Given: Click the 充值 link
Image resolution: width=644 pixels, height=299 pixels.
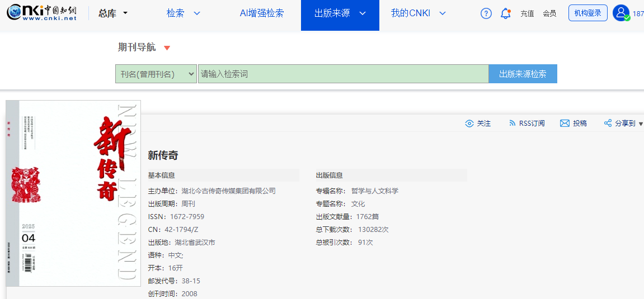Looking at the screenshot, I should click(x=528, y=13).
